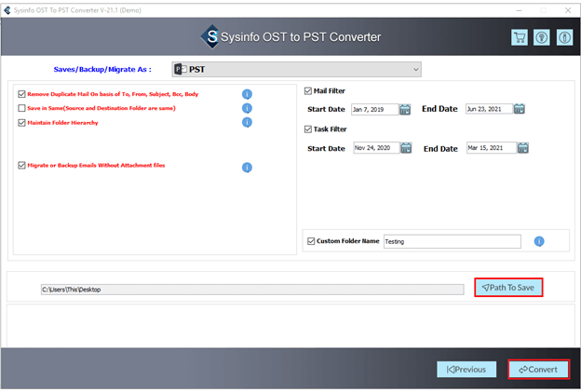The image size is (581, 392).
Task: Click Mail Filter end date field Jun 23, 2021
Action: tap(489, 109)
